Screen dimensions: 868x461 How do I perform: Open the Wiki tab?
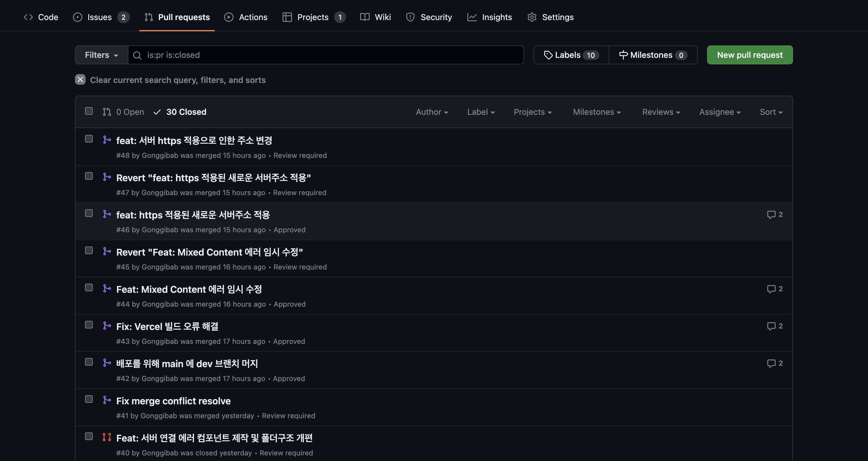click(x=376, y=17)
